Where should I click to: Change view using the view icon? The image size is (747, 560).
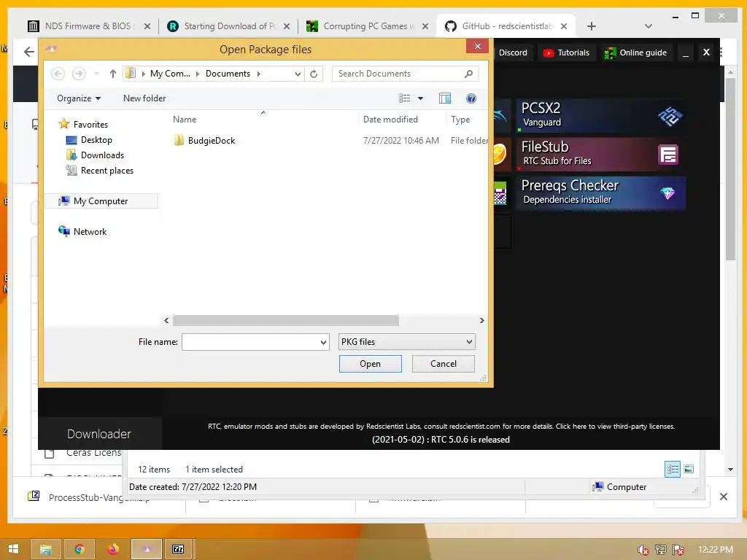point(404,98)
